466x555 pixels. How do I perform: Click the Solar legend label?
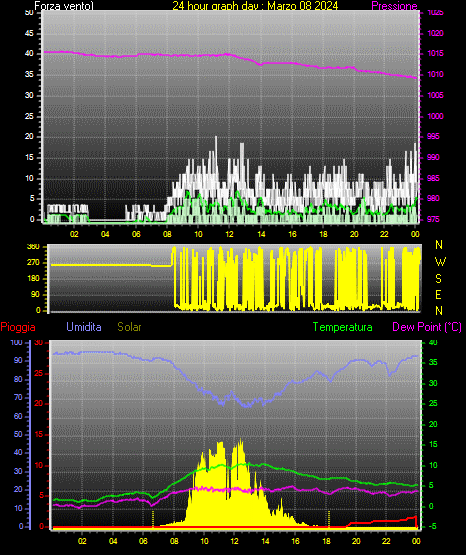pyautogui.click(x=130, y=327)
